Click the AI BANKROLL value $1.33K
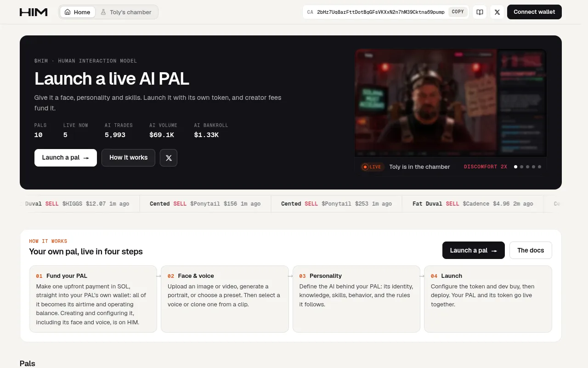 pyautogui.click(x=206, y=135)
